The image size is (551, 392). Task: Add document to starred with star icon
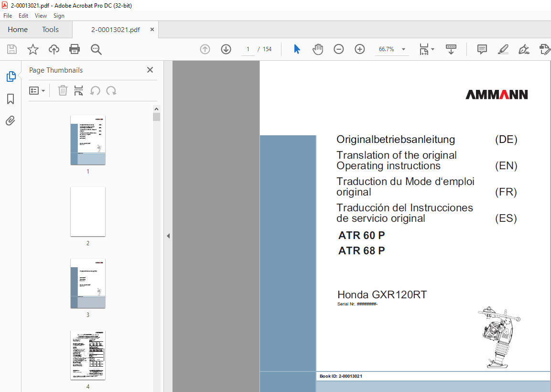(33, 49)
